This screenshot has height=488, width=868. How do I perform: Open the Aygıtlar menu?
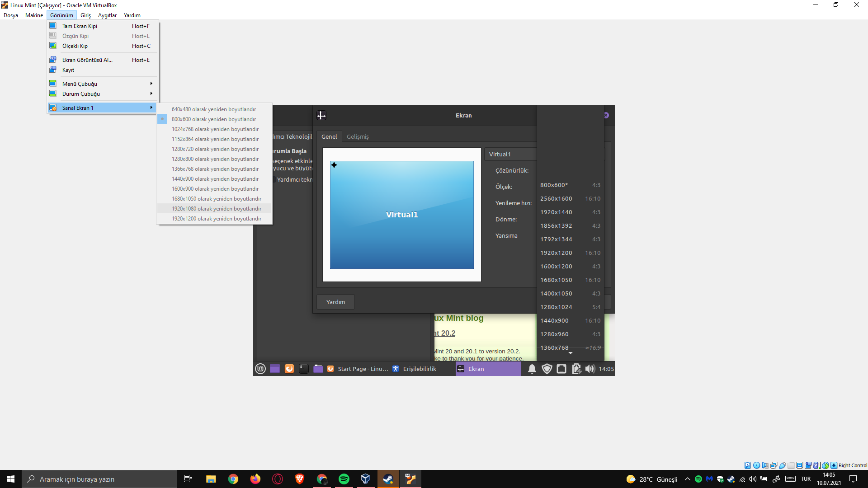pos(107,15)
